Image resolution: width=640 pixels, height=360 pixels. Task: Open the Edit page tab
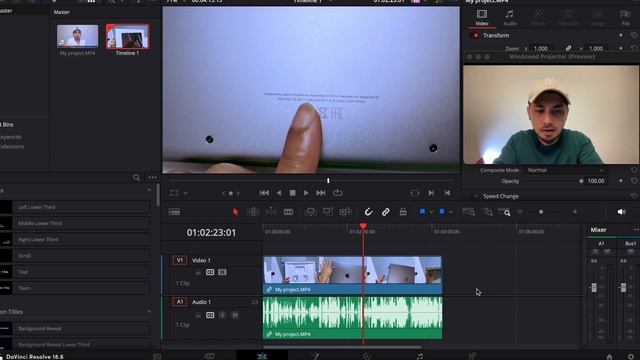pos(262,356)
